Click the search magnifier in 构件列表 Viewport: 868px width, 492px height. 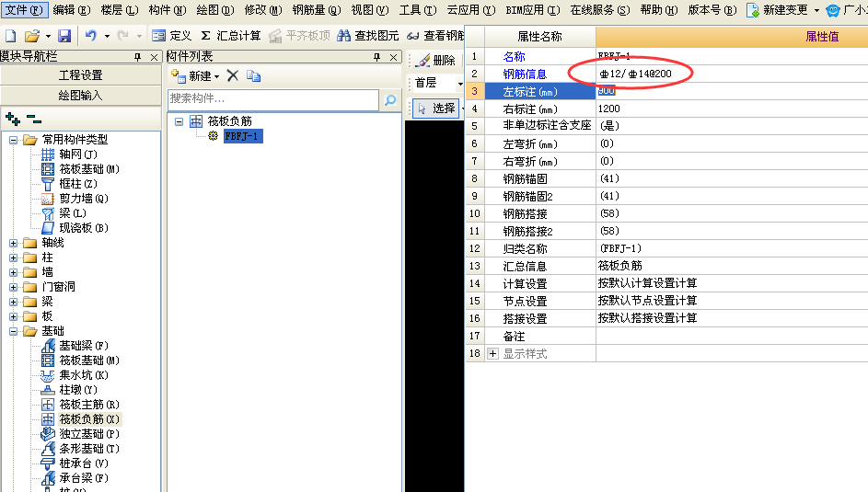point(390,100)
